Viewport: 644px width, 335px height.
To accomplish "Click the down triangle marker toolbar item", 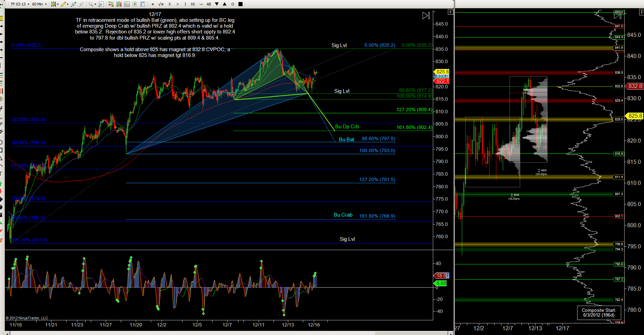I will coord(217,4).
